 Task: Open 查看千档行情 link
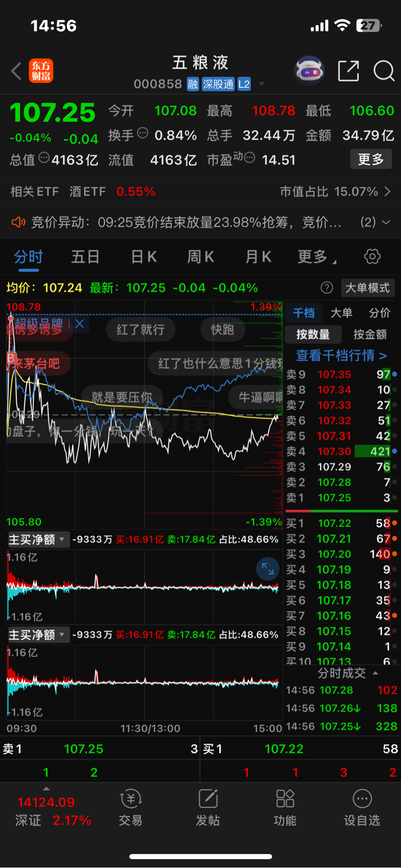[341, 355]
